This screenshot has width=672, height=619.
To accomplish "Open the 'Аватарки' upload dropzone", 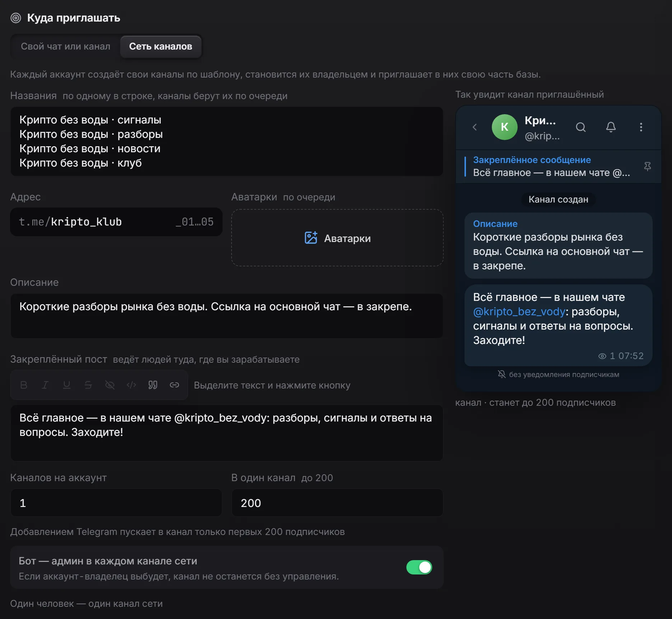I will [x=337, y=238].
